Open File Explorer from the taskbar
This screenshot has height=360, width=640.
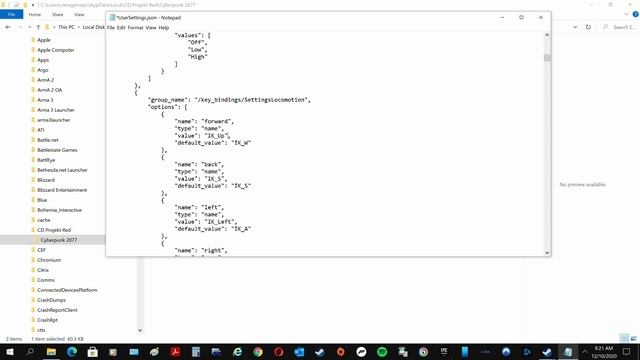pos(51,352)
